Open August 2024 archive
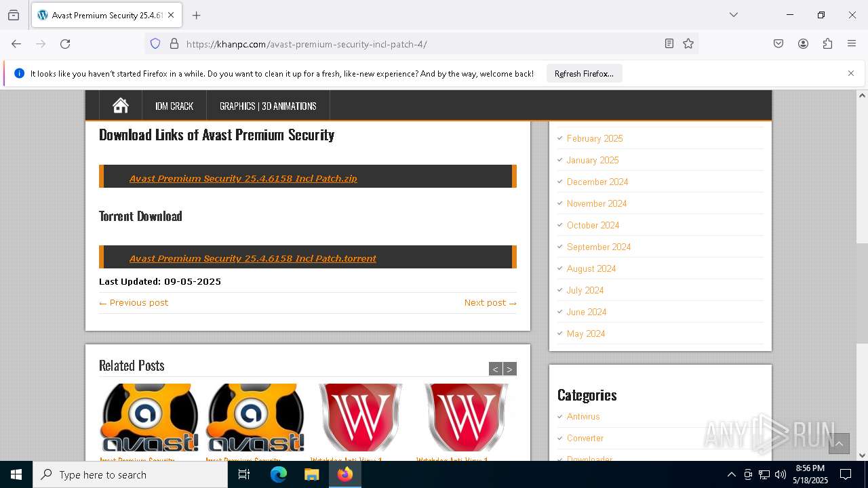The image size is (868, 488). 591,268
